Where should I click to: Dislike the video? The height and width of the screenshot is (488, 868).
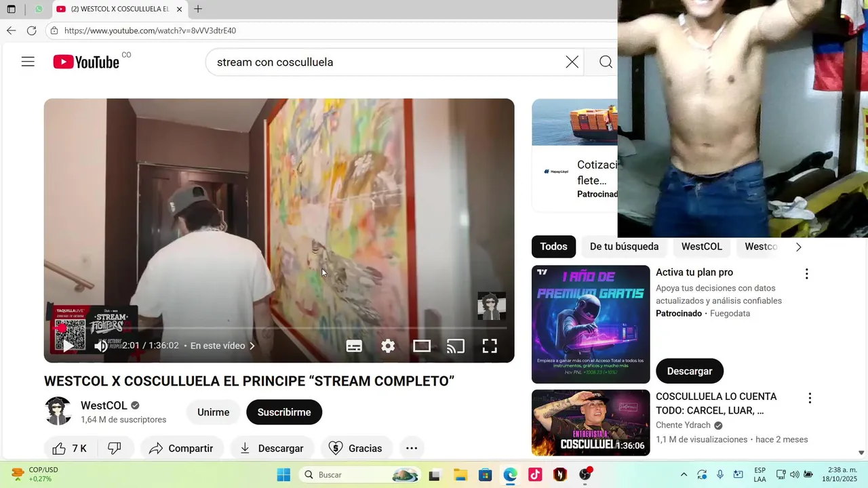[115, 448]
